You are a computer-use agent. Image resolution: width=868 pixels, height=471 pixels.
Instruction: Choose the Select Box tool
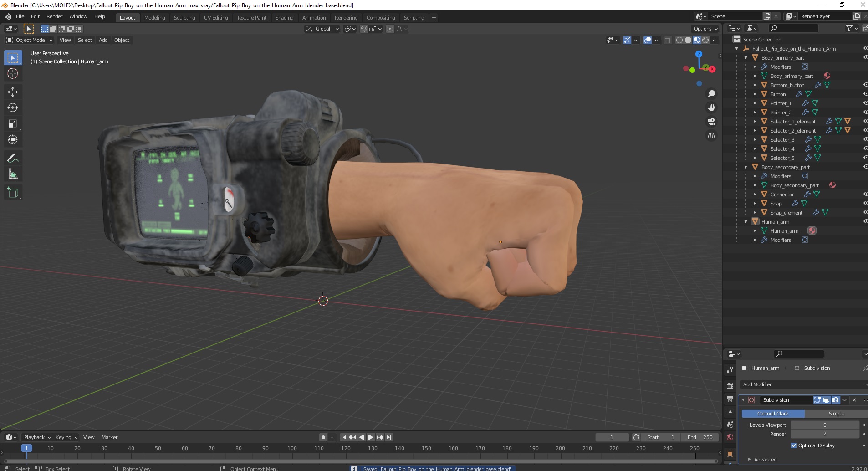[x=13, y=57]
